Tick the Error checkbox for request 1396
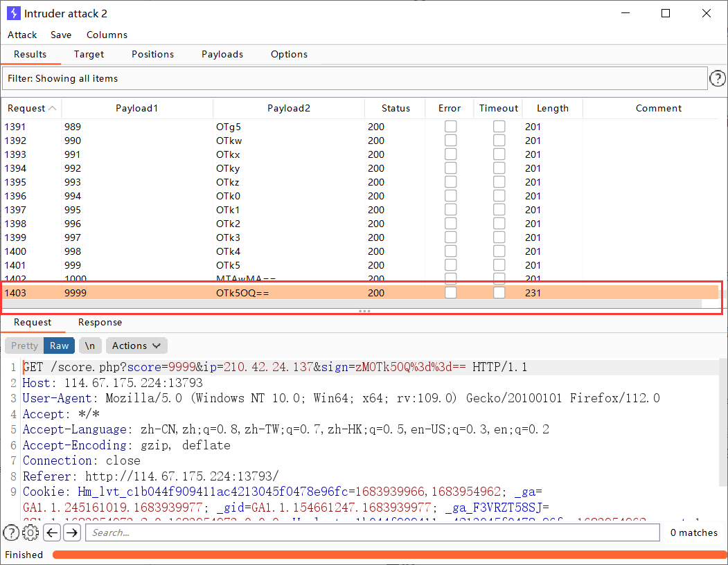 pyautogui.click(x=450, y=195)
